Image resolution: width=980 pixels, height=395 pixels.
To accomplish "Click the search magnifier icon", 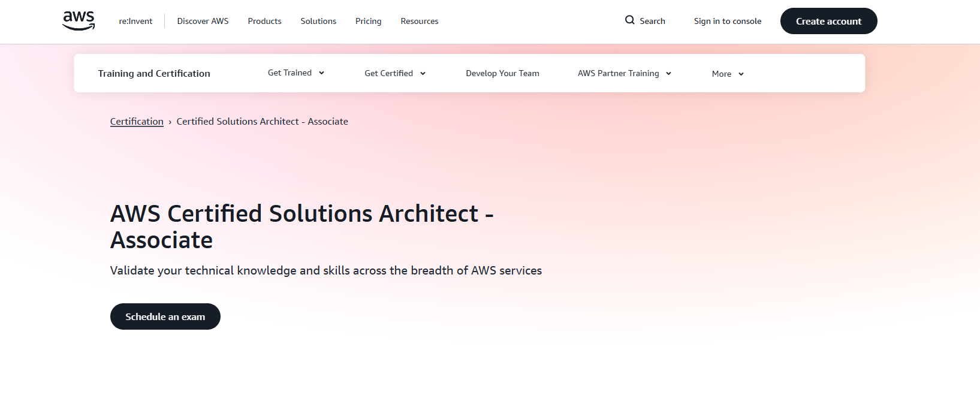I will pos(630,20).
